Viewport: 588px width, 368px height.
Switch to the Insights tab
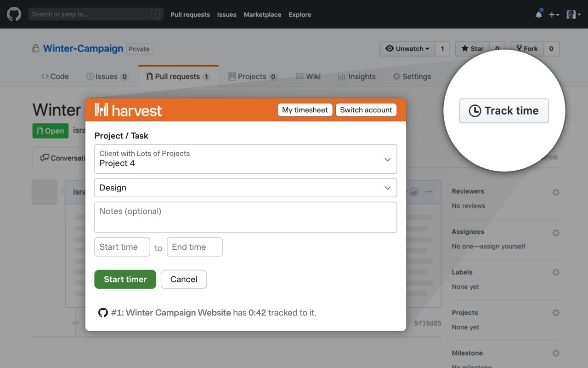pos(356,76)
